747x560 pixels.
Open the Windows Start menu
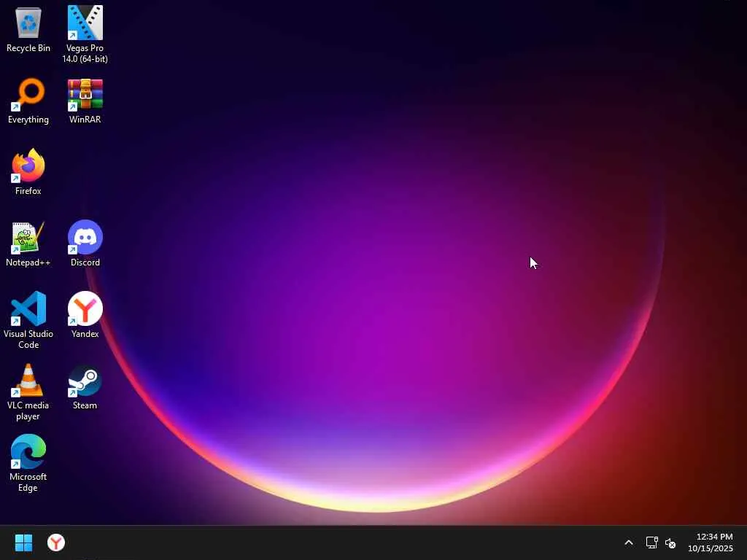click(23, 542)
